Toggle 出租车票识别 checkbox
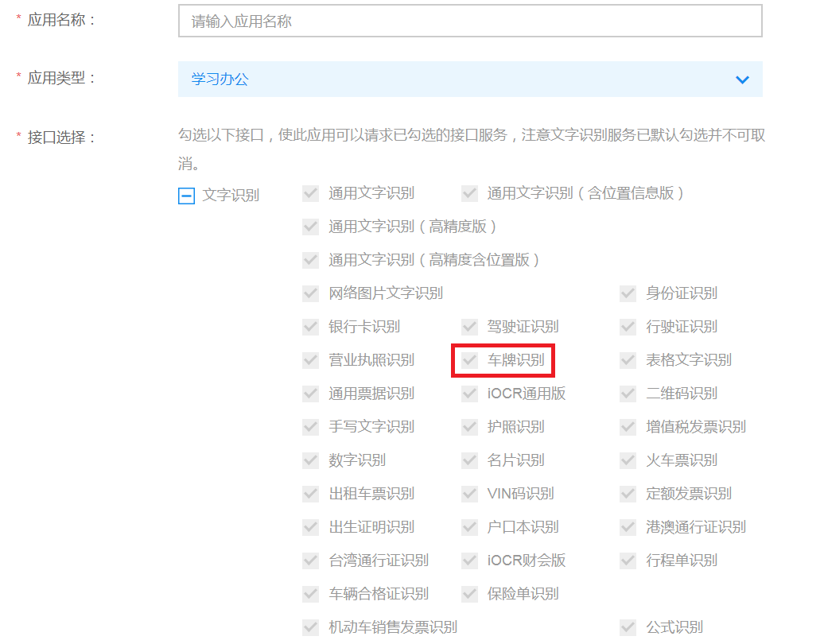The image size is (824, 644). tap(310, 494)
